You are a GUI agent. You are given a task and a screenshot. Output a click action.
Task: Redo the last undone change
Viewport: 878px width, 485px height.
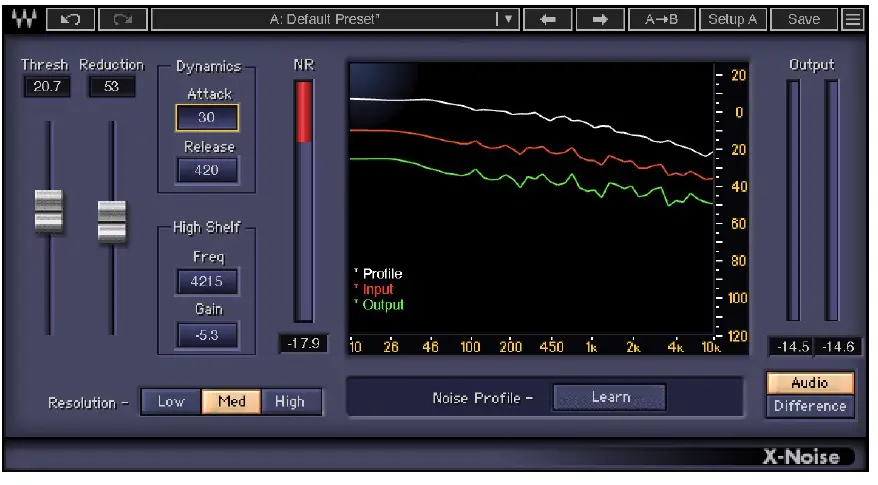click(123, 19)
